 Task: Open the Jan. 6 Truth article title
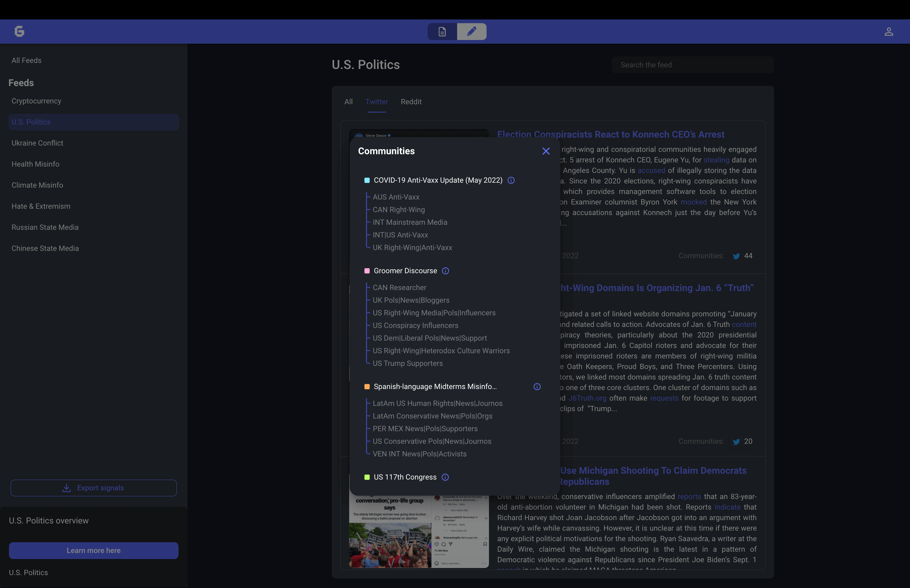point(657,288)
